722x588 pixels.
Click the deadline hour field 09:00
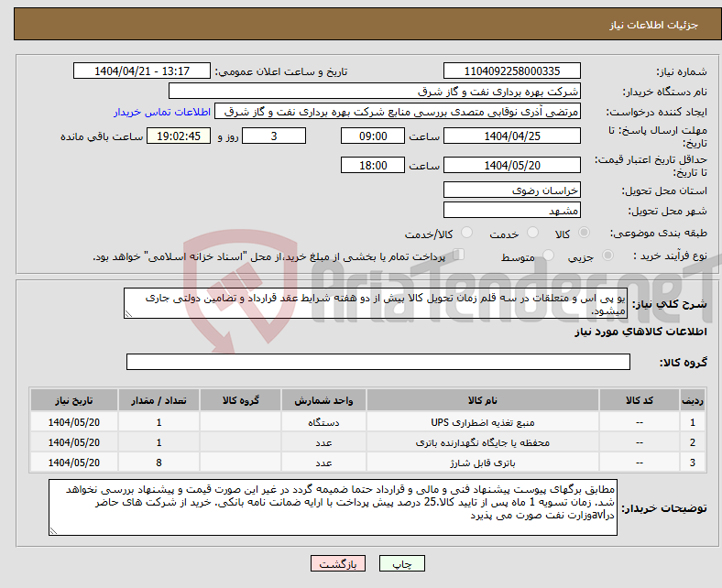373,136
